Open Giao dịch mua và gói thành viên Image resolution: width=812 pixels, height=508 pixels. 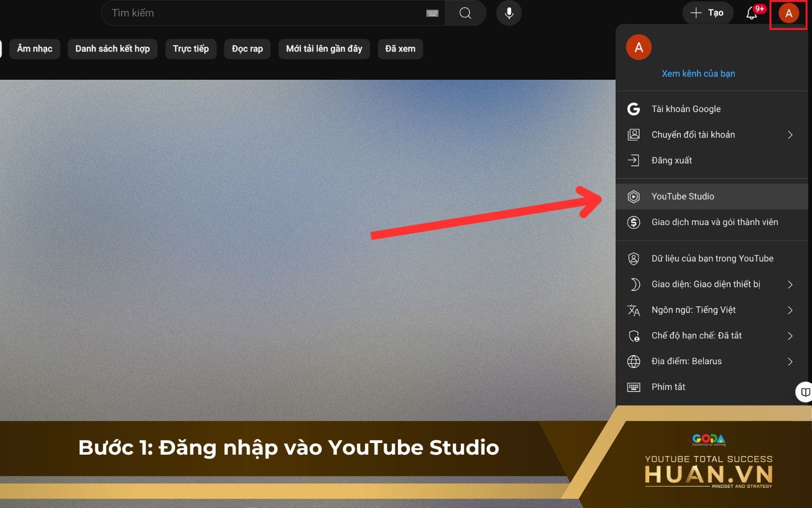coord(712,222)
